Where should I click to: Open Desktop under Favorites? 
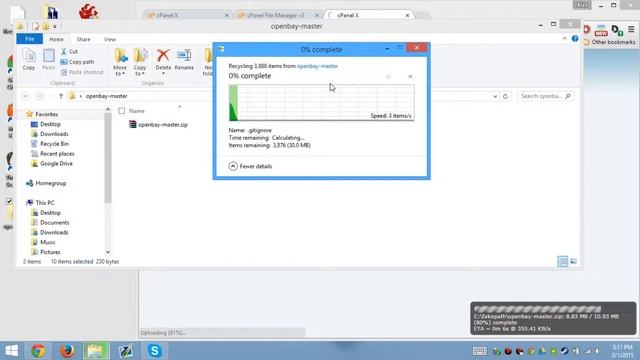tap(46, 124)
